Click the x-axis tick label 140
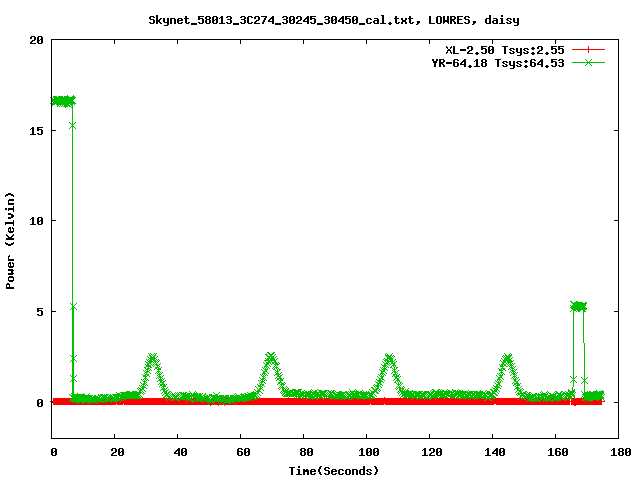 [495, 452]
